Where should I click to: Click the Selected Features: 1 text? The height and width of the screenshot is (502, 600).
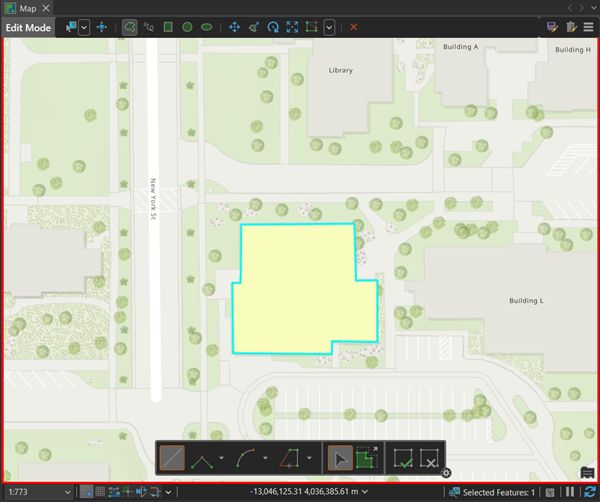pyautogui.click(x=499, y=492)
